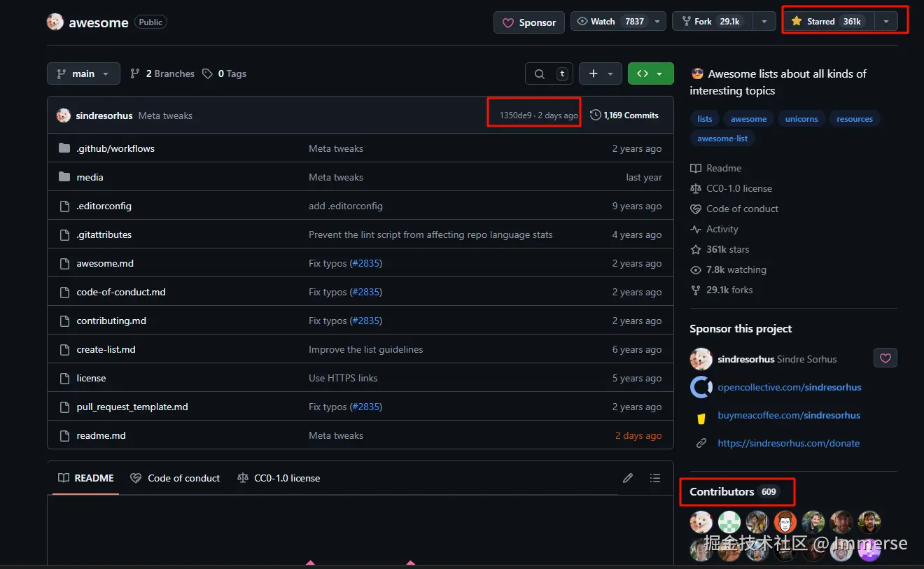Open the awesome repository name link
The width and height of the screenshot is (924, 569).
click(x=98, y=22)
